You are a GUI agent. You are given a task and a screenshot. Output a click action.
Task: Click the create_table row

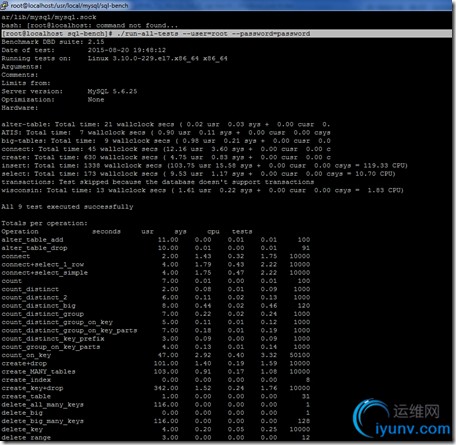pyautogui.click(x=156, y=396)
